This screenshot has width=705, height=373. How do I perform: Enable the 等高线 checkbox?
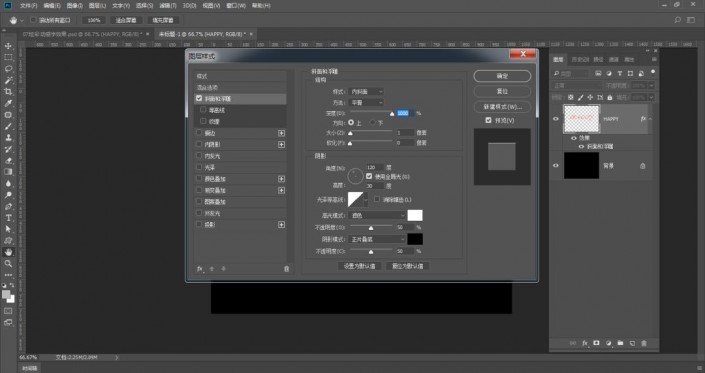pyautogui.click(x=203, y=110)
